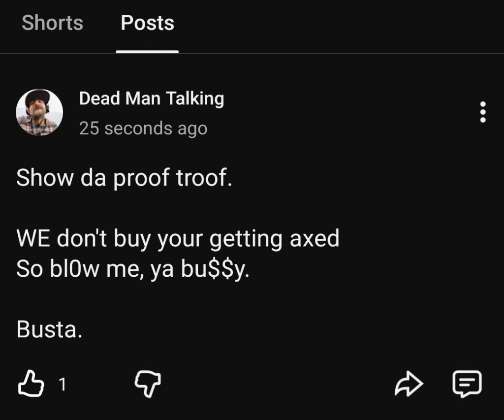Open the Dead Man Talking channel name
Image resolution: width=504 pixels, height=420 pixels.
click(151, 98)
